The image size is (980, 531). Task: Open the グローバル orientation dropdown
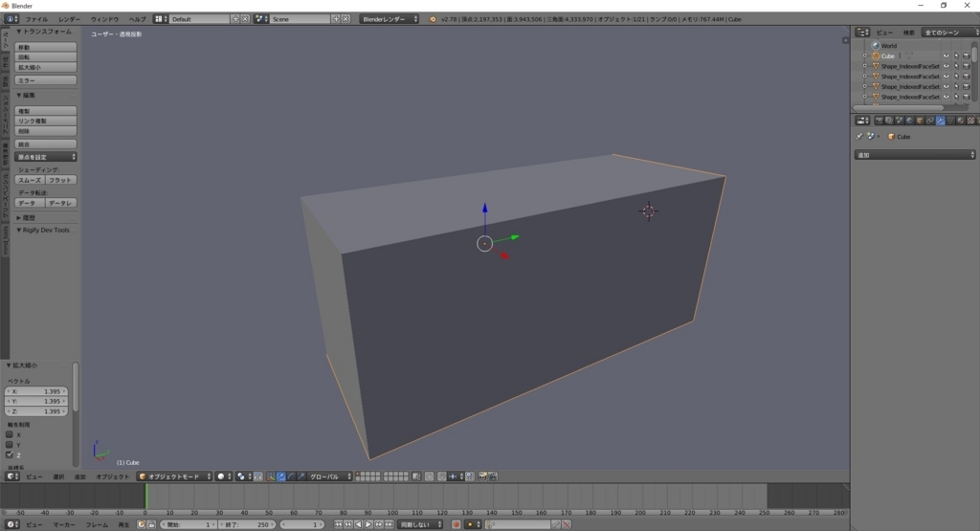coord(329,476)
